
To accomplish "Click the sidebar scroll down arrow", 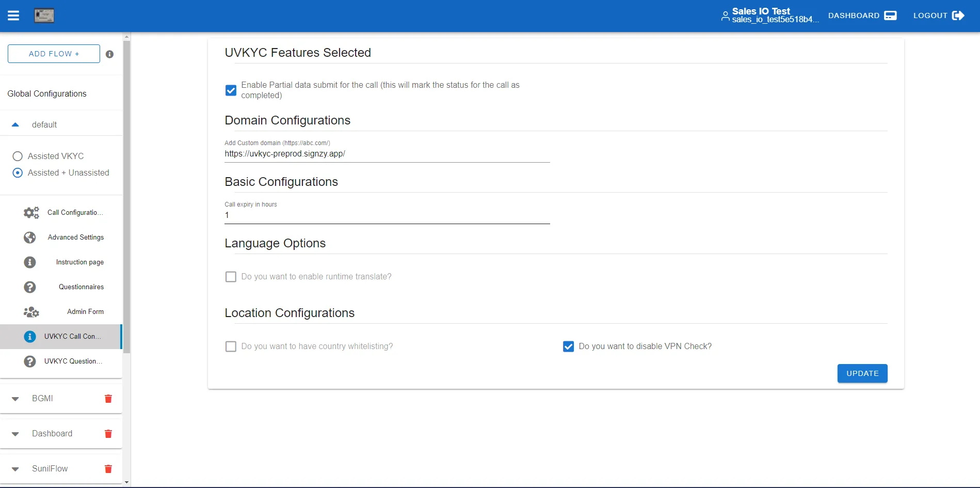I will pyautogui.click(x=127, y=482).
